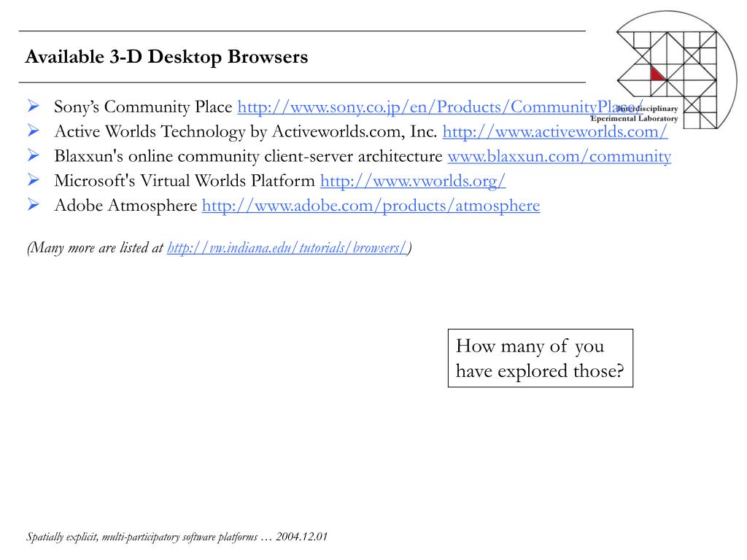The width and height of the screenshot is (747, 560).
Task: Select the text 'Microsoft's Virtual Worlds Platform'
Action: click(185, 181)
